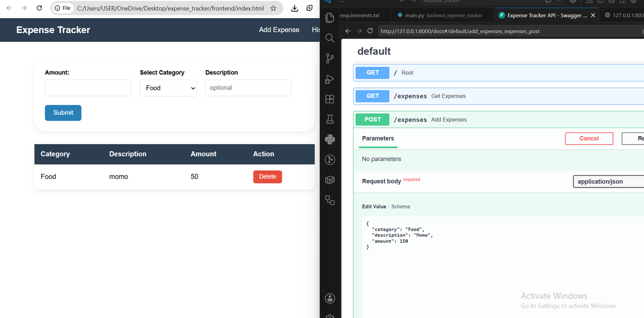Viewport: 644px width, 318px height.
Task: Expand the GET /expenses Get Expenses operation
Action: point(499,96)
